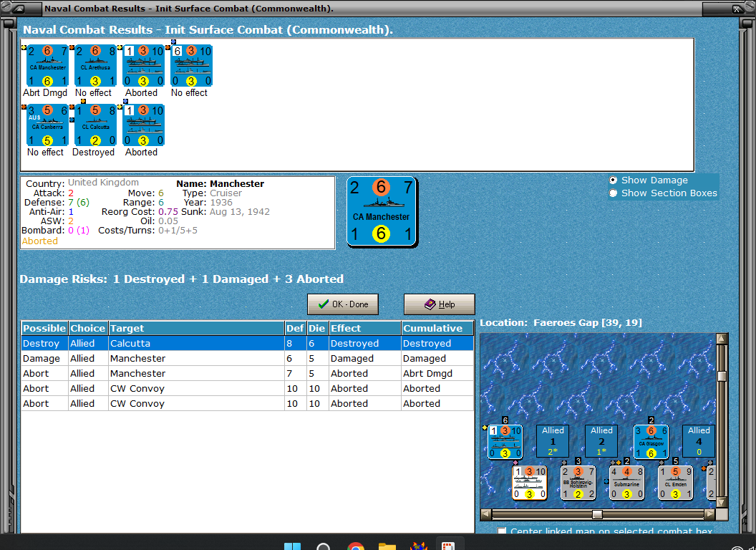The width and height of the screenshot is (756, 550).
Task: Click the map's scroll-up arrow
Action: click(722, 338)
